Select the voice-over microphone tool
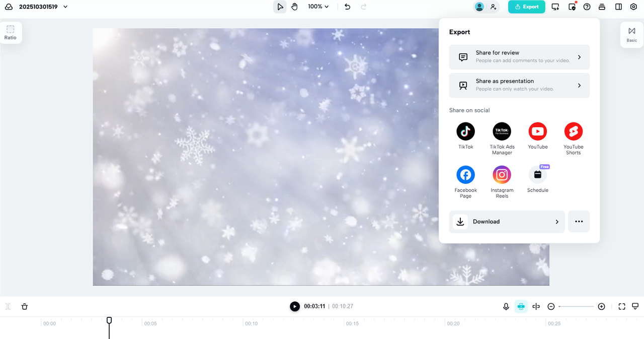Viewport: 644px width, 339px height. (506, 306)
